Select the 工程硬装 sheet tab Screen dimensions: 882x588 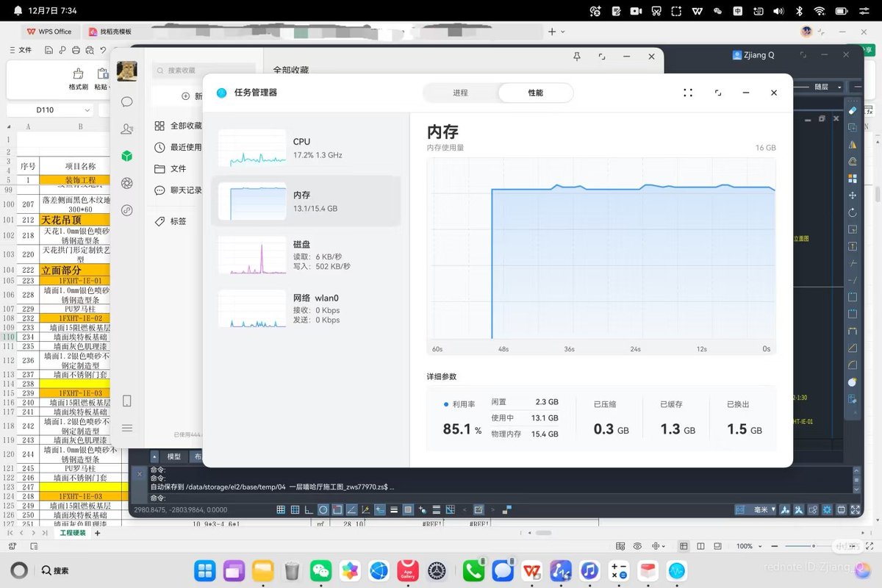tap(72, 533)
